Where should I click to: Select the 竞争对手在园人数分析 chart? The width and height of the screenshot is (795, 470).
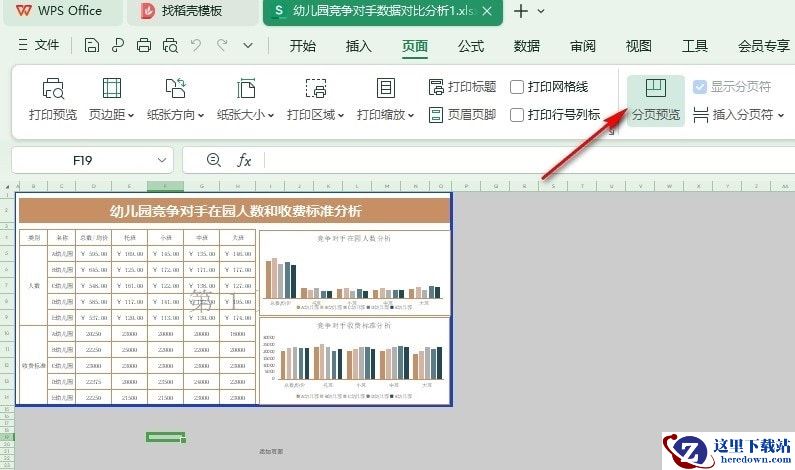pyautogui.click(x=354, y=273)
